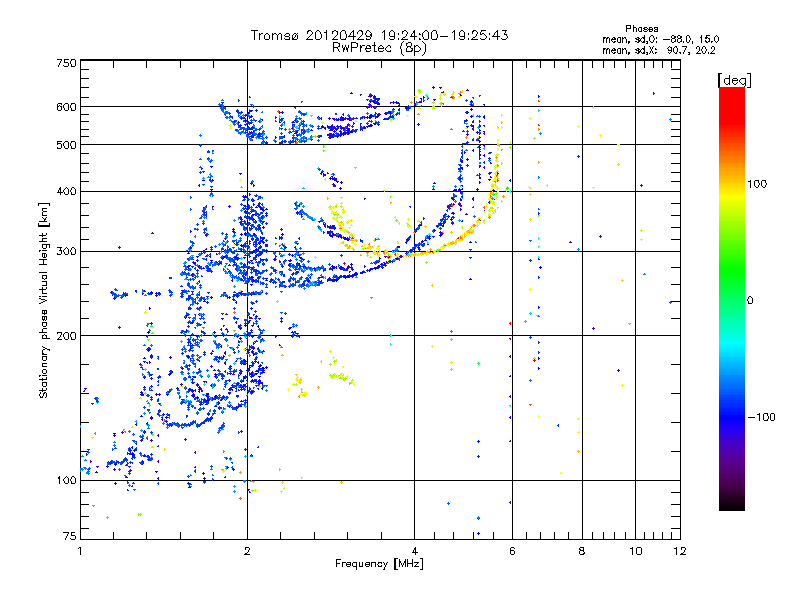Image resolution: width=800 pixels, height=600 pixels.
Task: Click the 'Stationary phase Virtual Height [km]' axis label
Action: tap(44, 300)
